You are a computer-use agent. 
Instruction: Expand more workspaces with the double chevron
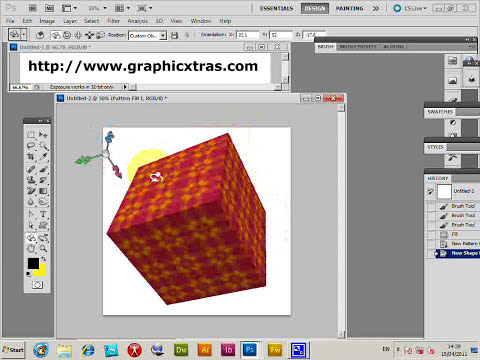point(376,8)
